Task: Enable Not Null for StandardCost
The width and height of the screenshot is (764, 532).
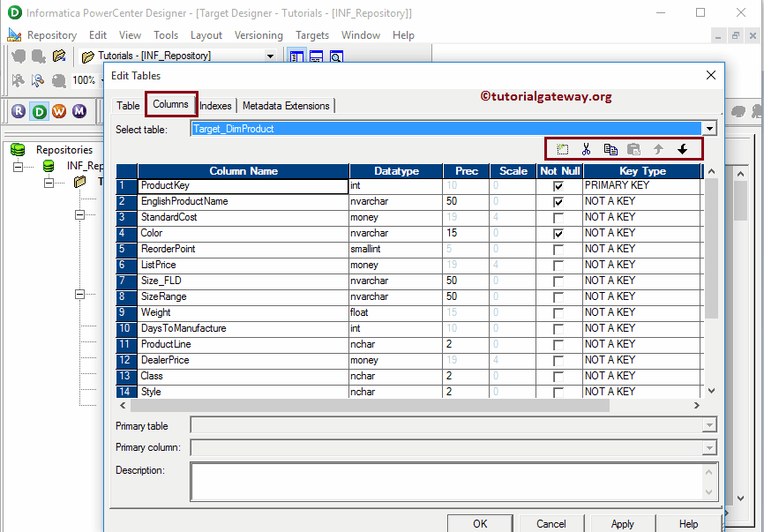Action: point(560,216)
